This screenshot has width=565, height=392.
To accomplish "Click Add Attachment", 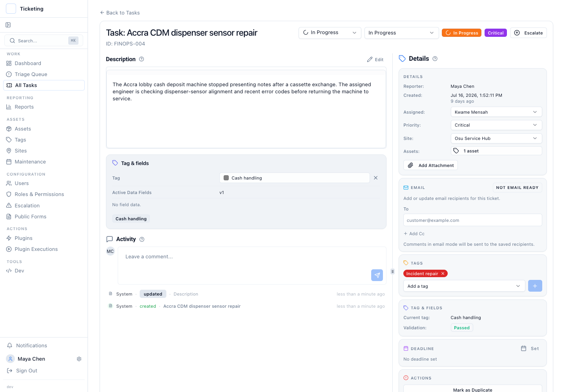I will tap(430, 165).
